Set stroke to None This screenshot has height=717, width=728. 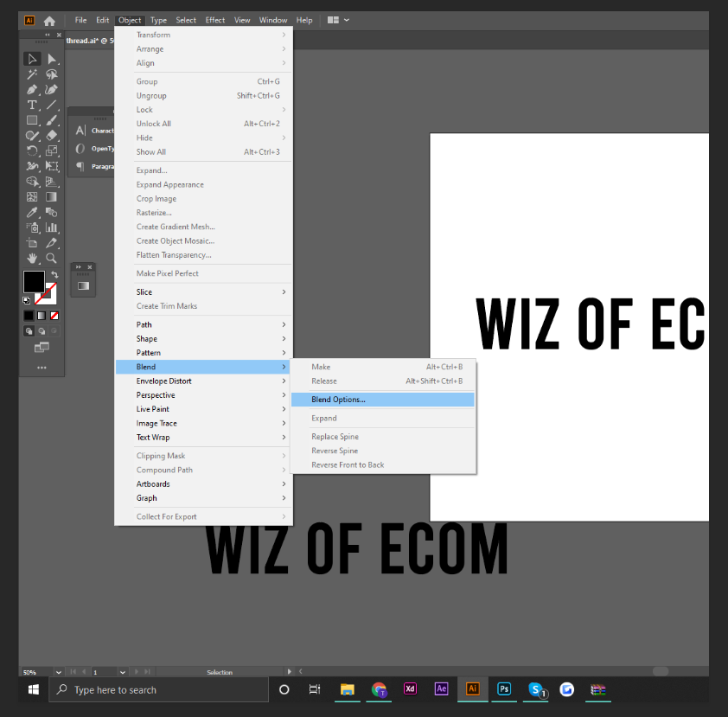pyautogui.click(x=54, y=316)
